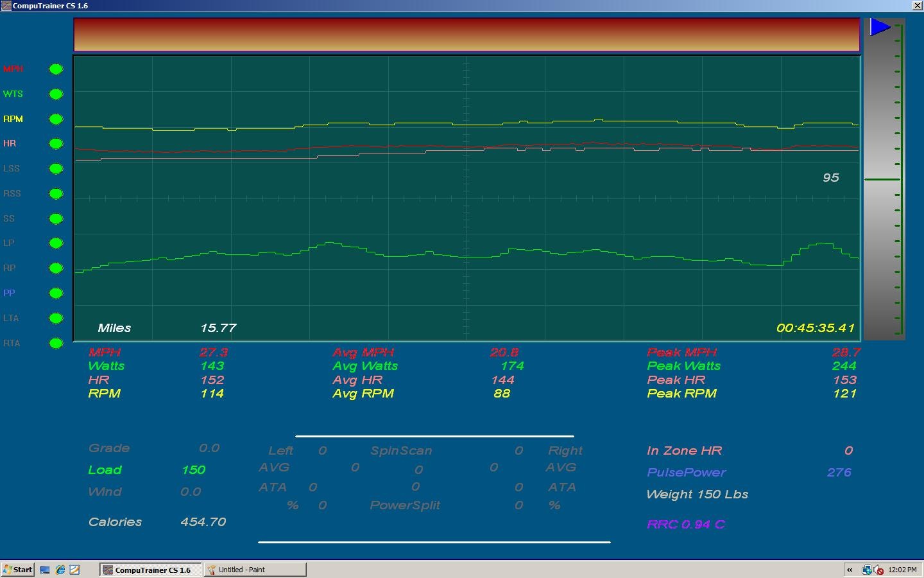The width and height of the screenshot is (924, 578).
Task: Click the red gradient course profile bar
Action: click(466, 35)
